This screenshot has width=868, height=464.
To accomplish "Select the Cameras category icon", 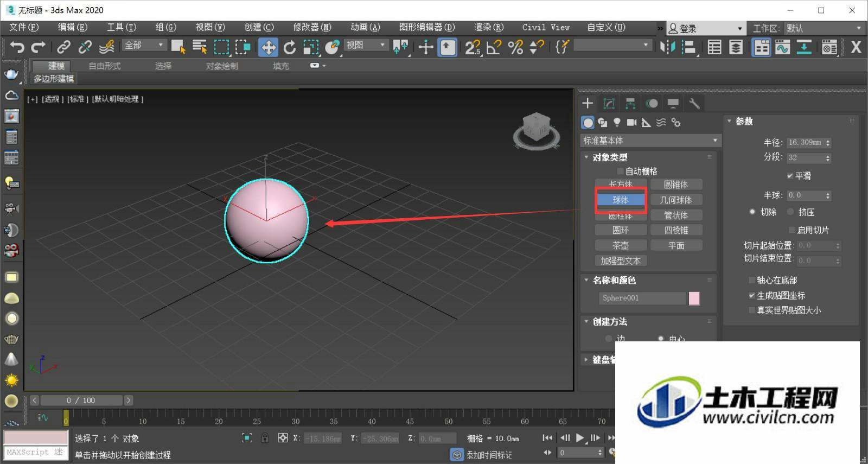I will (631, 123).
